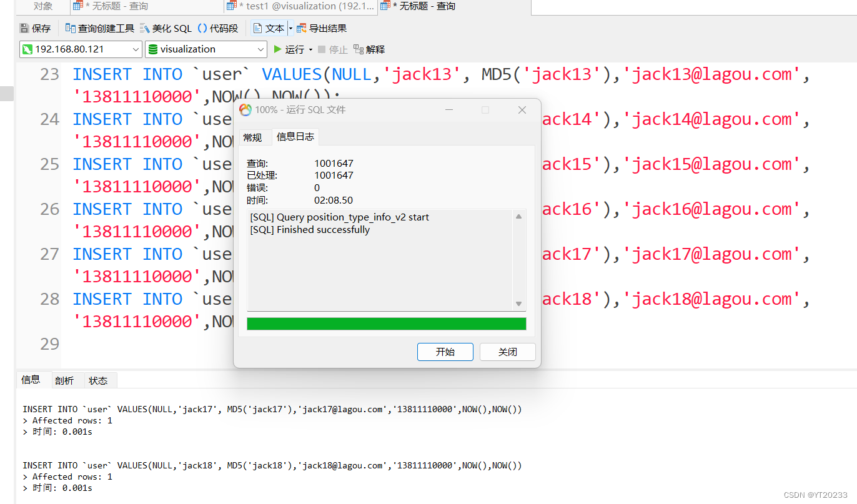Open the 剖析 results tab
The height and width of the screenshot is (504, 857).
click(64, 380)
